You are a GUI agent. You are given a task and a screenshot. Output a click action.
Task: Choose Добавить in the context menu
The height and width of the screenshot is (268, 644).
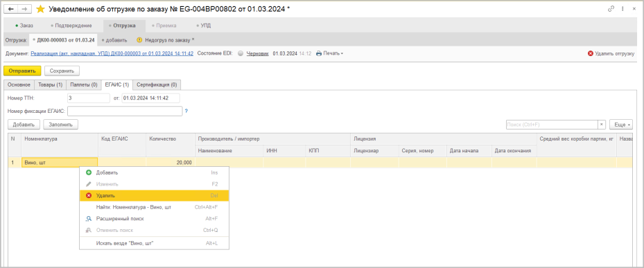[154, 173]
